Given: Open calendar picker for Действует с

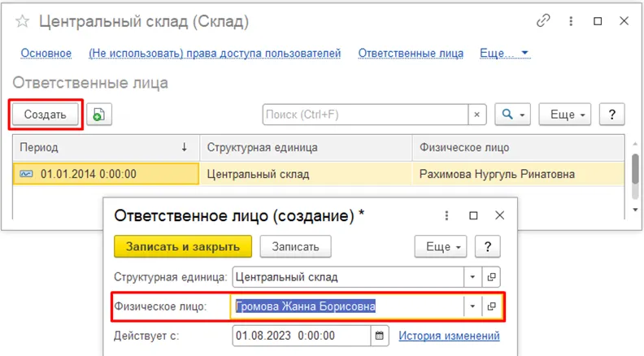Looking at the screenshot, I should click(x=379, y=336).
